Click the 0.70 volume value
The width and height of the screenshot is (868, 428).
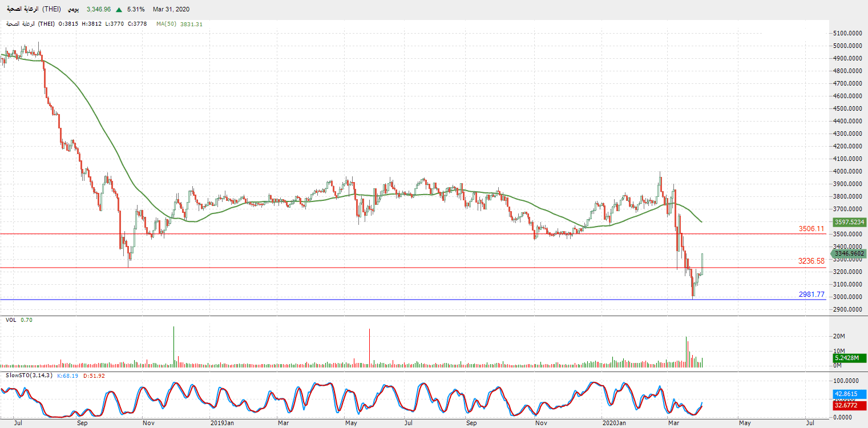coord(26,320)
